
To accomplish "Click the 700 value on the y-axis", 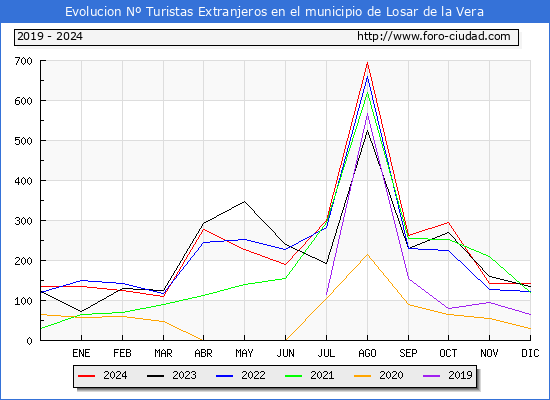I will tap(24, 61).
